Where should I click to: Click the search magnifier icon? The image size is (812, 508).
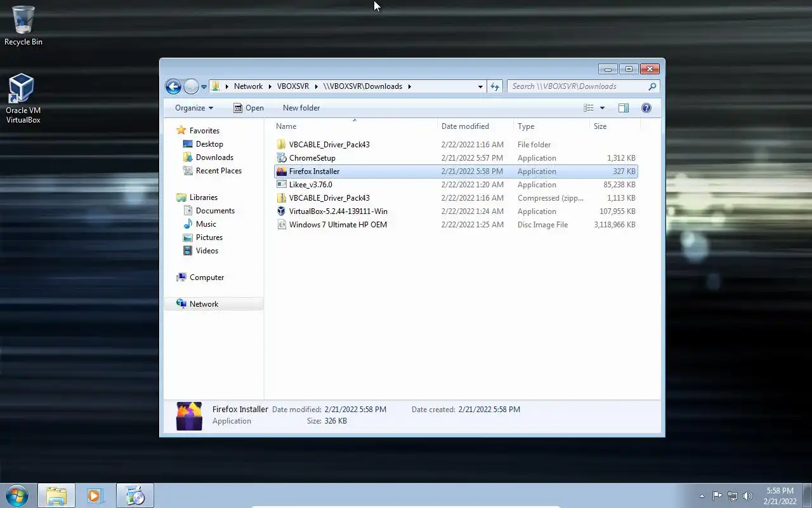652,86
